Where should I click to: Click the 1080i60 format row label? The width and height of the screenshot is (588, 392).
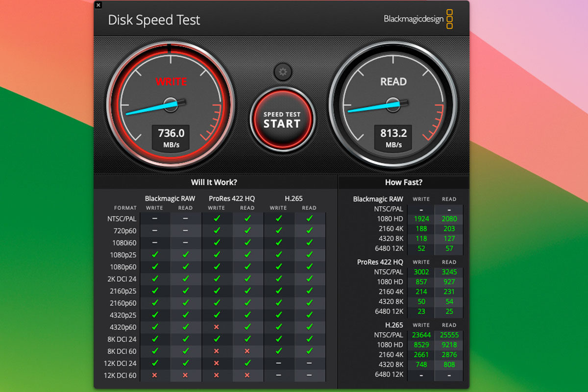point(125,243)
